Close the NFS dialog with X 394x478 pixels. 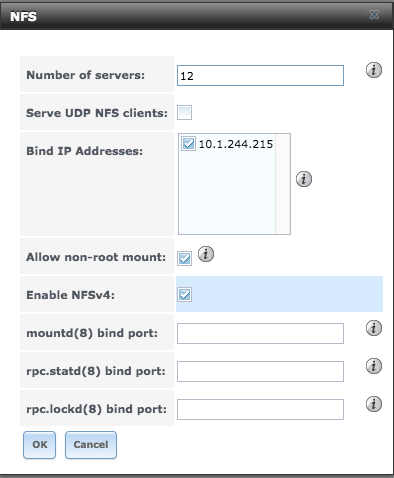coord(374,15)
